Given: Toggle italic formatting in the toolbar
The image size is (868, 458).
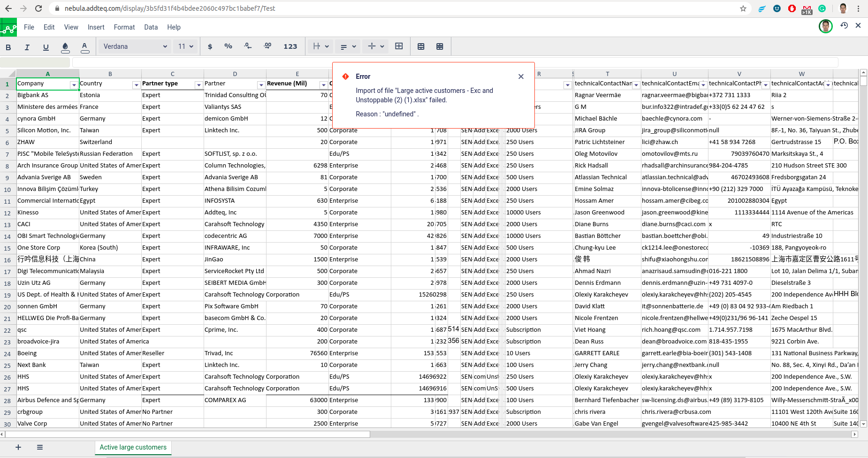Looking at the screenshot, I should pyautogui.click(x=27, y=47).
